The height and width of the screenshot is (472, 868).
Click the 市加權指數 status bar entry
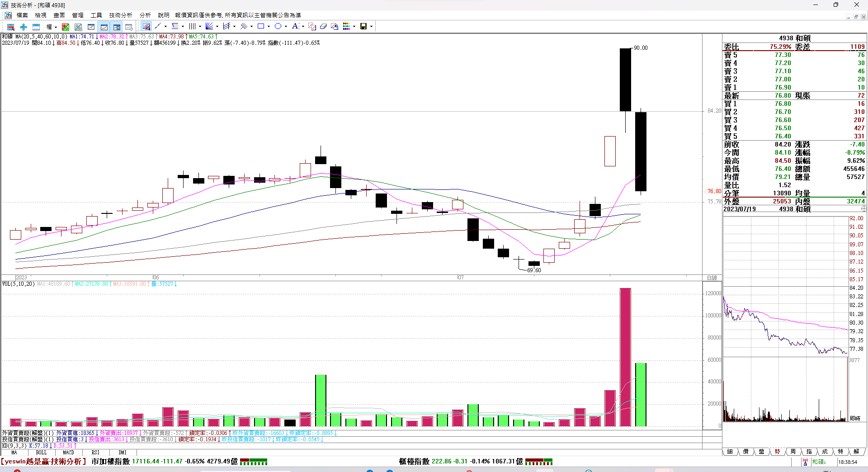pos(111,462)
